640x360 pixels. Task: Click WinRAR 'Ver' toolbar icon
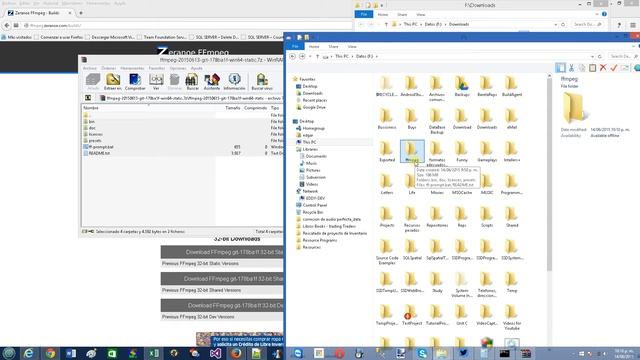[x=156, y=81]
